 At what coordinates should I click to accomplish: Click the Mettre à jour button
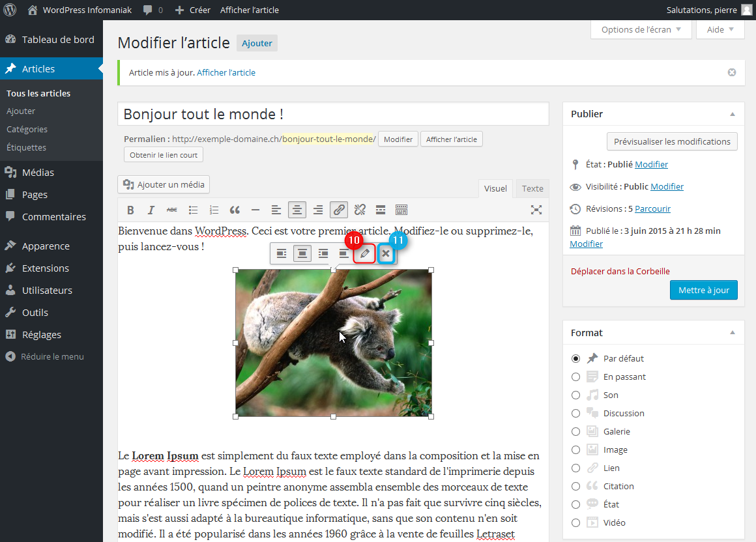pos(703,290)
